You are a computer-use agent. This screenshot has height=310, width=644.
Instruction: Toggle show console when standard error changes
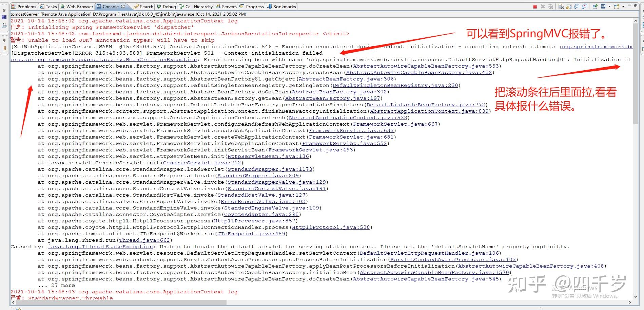pos(584,6)
